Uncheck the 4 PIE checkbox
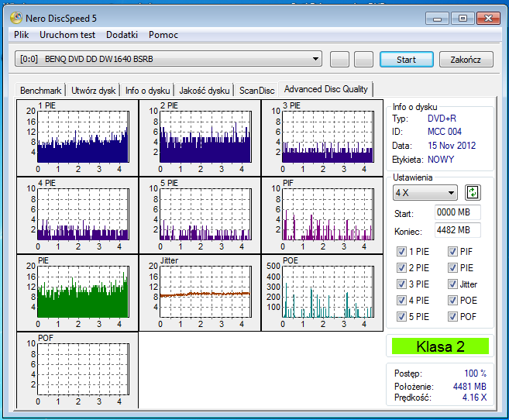 tap(401, 300)
